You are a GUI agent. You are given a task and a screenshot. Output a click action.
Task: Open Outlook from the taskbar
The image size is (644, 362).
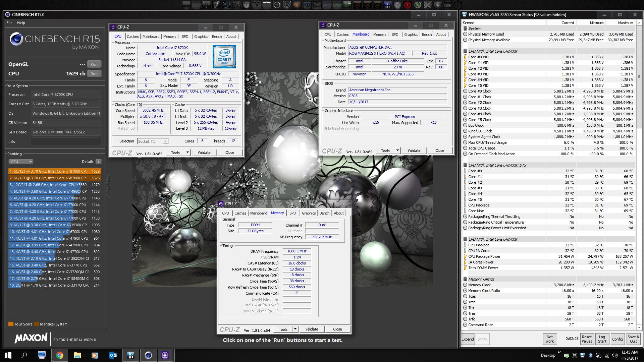tap(113, 355)
